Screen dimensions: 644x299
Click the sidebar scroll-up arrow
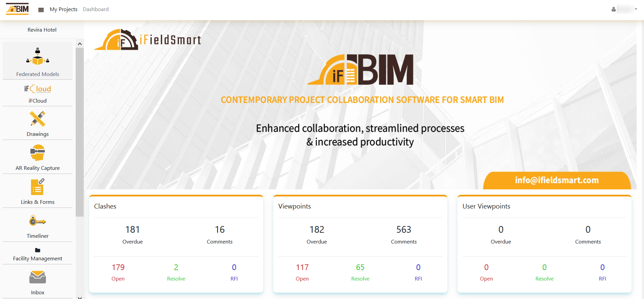tap(80, 44)
